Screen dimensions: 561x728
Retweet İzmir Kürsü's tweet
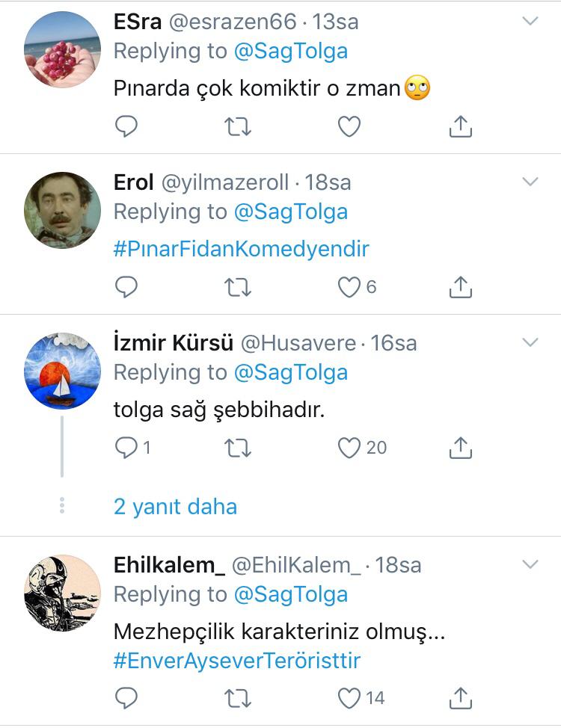[238, 448]
